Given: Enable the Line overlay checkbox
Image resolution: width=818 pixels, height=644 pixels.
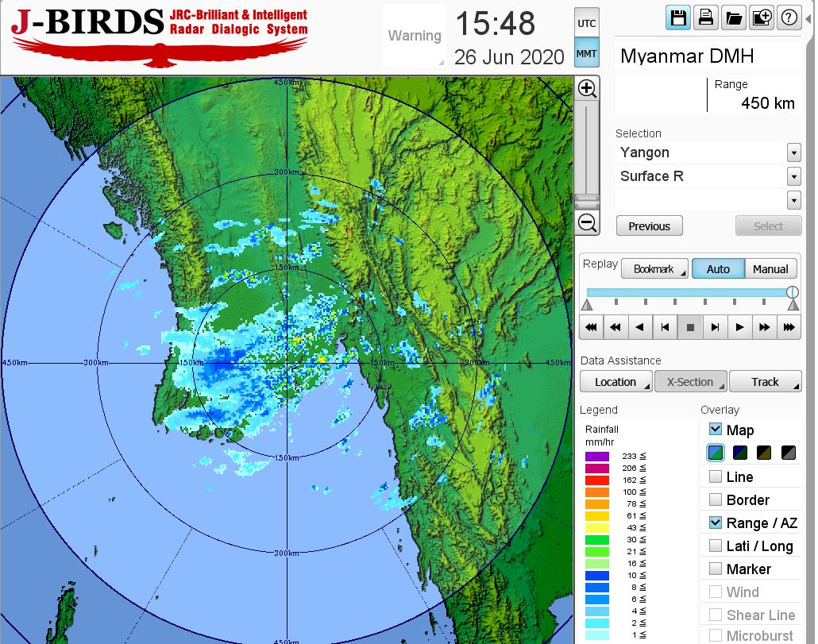Looking at the screenshot, I should [716, 476].
